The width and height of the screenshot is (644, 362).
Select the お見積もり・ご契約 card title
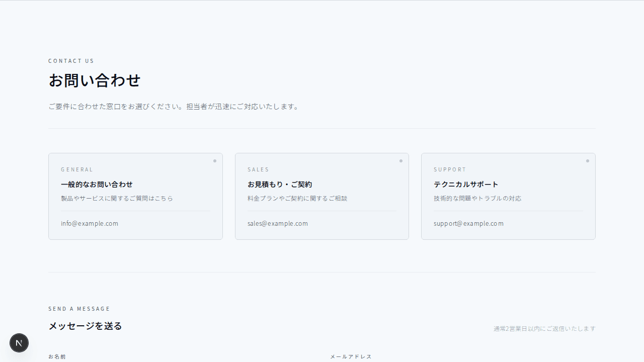click(280, 185)
